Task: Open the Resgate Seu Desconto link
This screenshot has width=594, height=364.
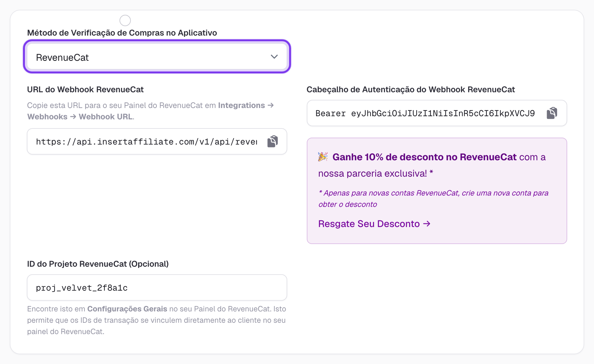Action: (x=374, y=224)
